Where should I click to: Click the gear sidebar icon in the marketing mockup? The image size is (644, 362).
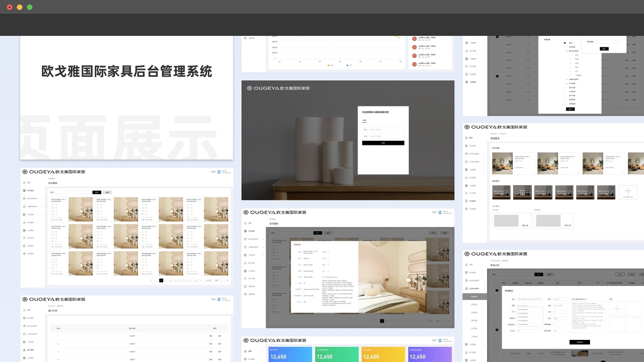click(x=466, y=209)
